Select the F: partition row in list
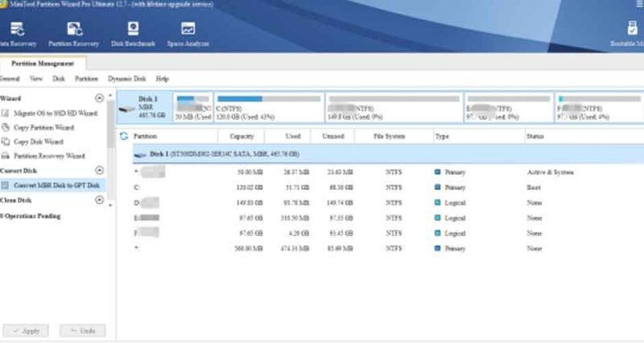 click(388, 233)
